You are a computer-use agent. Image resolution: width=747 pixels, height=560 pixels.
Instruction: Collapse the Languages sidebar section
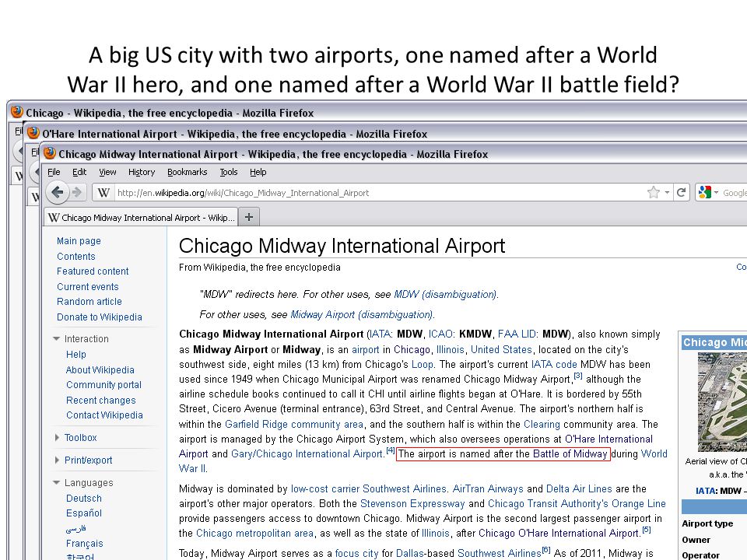[x=56, y=482]
